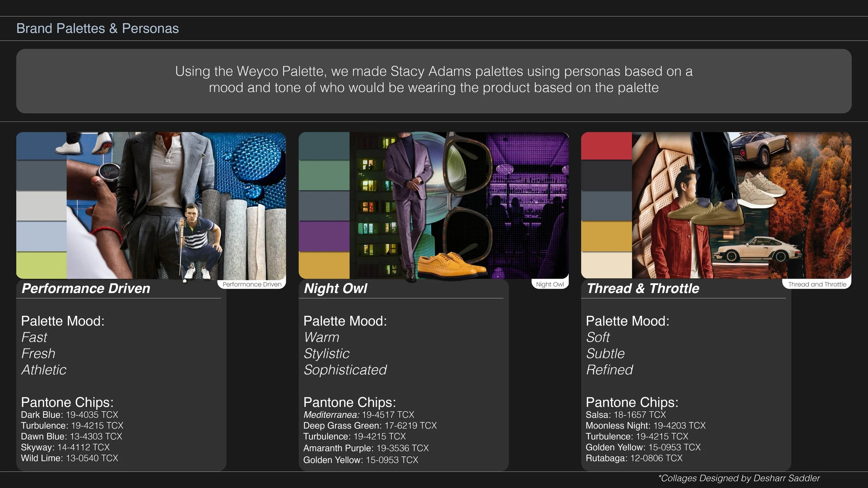Click the Weyco Palette description box
Screen dimensions: 868x488
pos(434,81)
